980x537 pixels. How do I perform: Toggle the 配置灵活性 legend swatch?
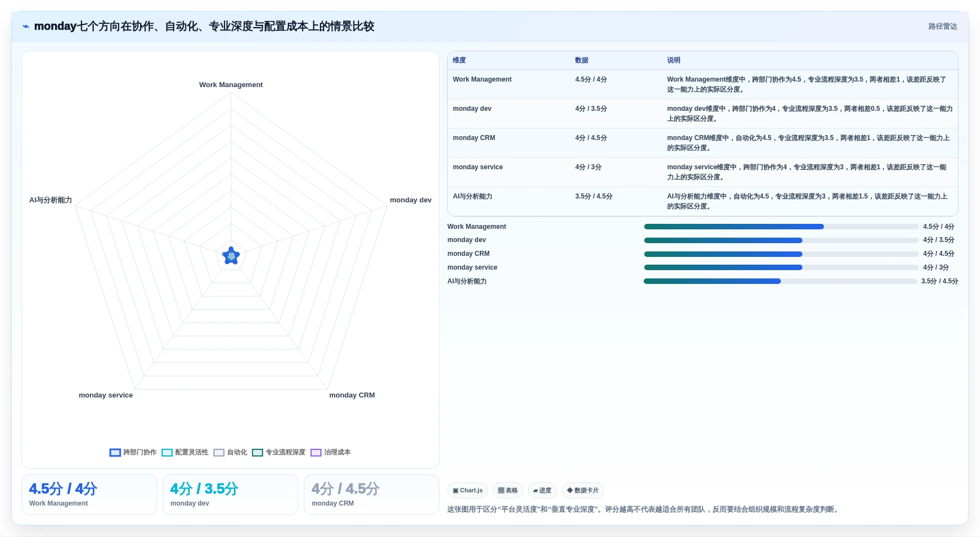coord(167,453)
